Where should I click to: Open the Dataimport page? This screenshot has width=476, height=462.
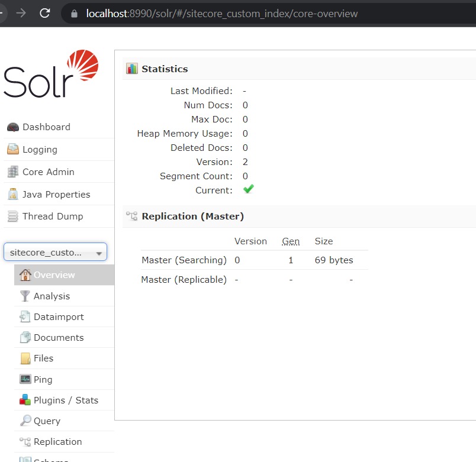(59, 317)
